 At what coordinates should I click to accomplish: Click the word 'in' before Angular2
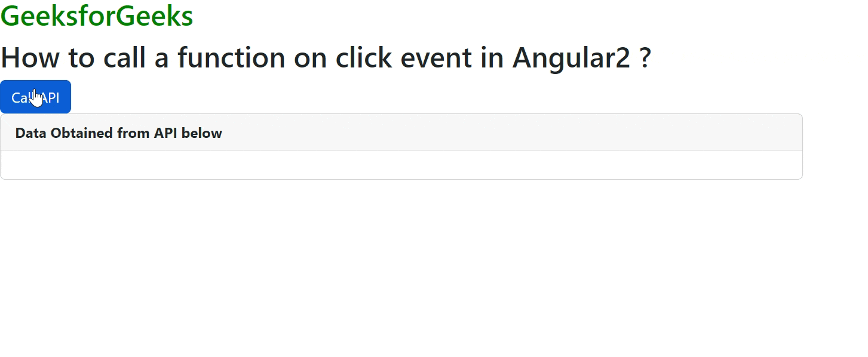pos(495,58)
